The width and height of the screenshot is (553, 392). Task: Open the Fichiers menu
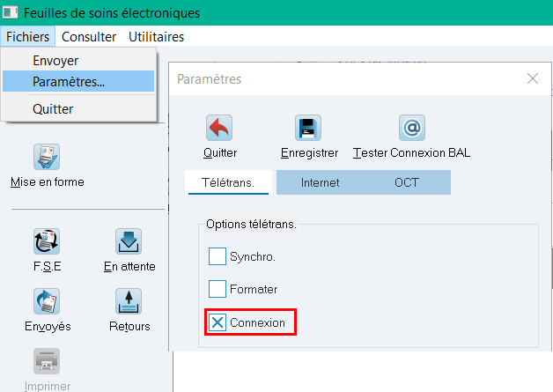pyautogui.click(x=28, y=36)
